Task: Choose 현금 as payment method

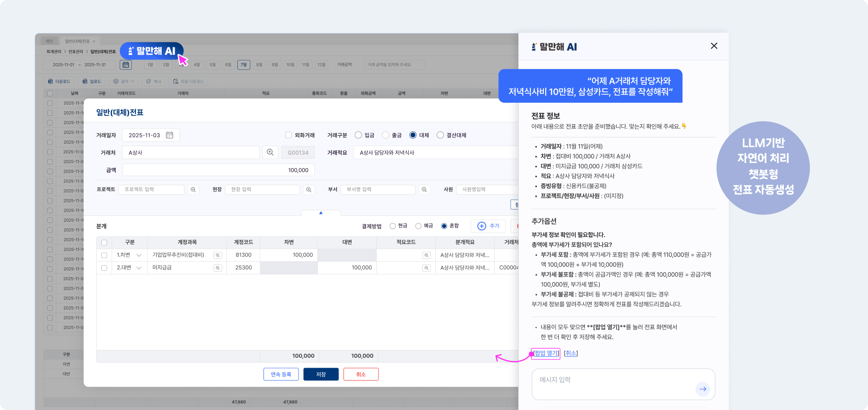Action: click(393, 226)
